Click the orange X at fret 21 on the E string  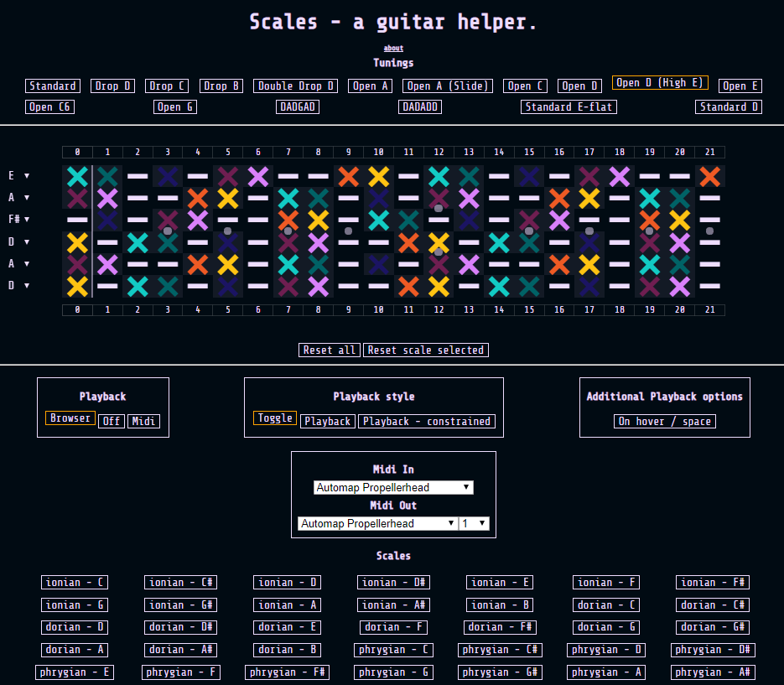709,176
